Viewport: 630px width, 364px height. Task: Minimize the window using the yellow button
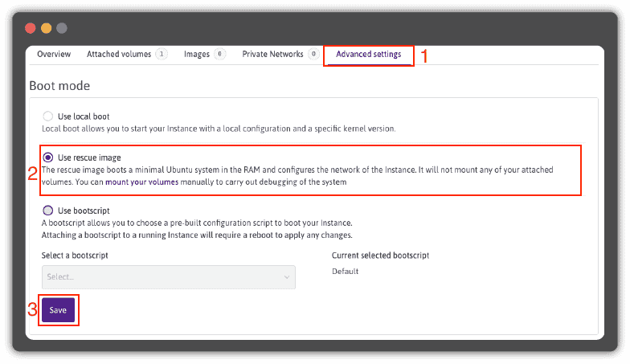46,28
